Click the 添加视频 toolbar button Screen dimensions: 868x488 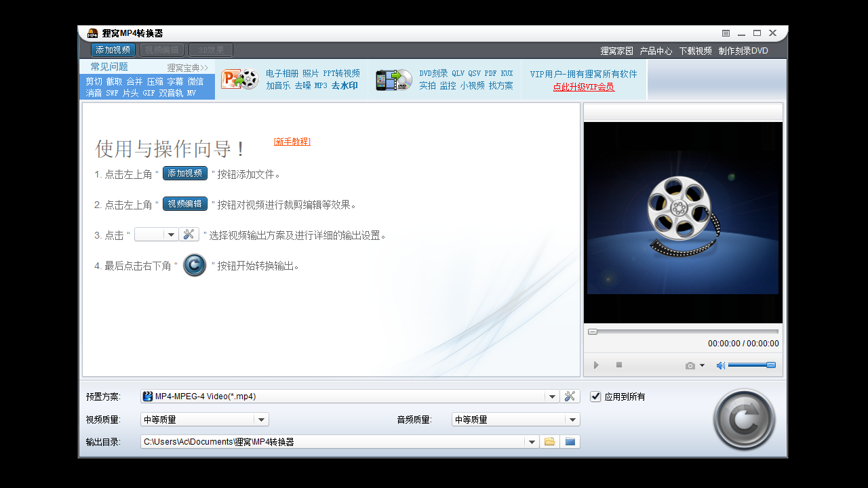113,50
